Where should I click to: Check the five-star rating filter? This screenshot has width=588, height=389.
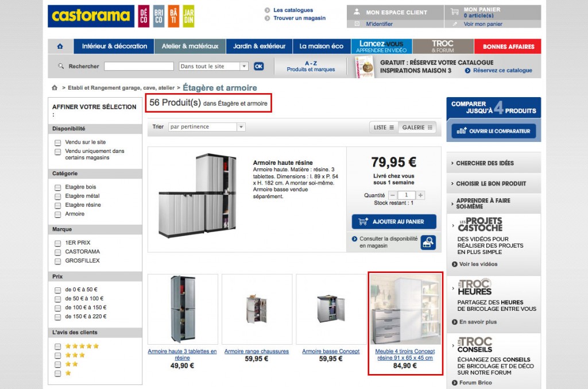(58, 346)
